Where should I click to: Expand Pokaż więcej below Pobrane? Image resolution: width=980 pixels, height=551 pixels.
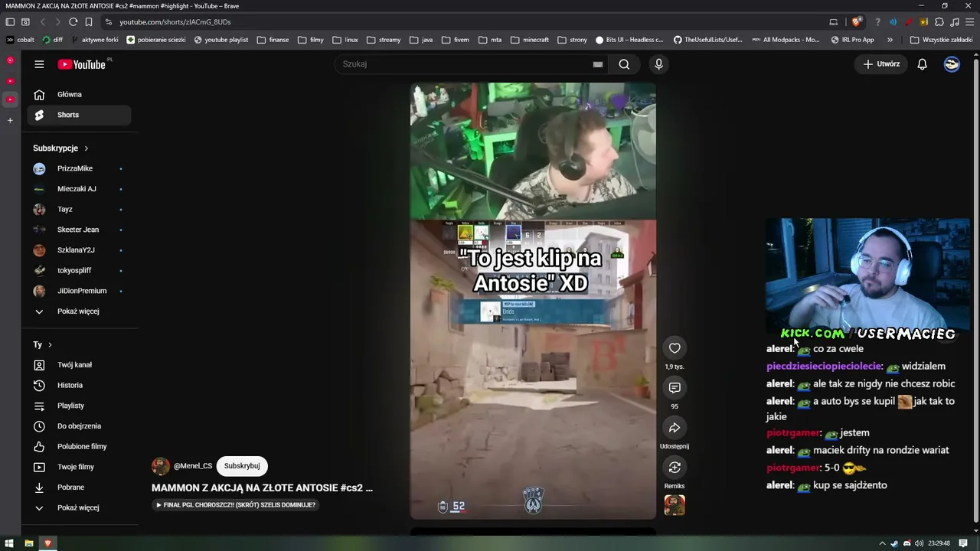click(x=79, y=507)
